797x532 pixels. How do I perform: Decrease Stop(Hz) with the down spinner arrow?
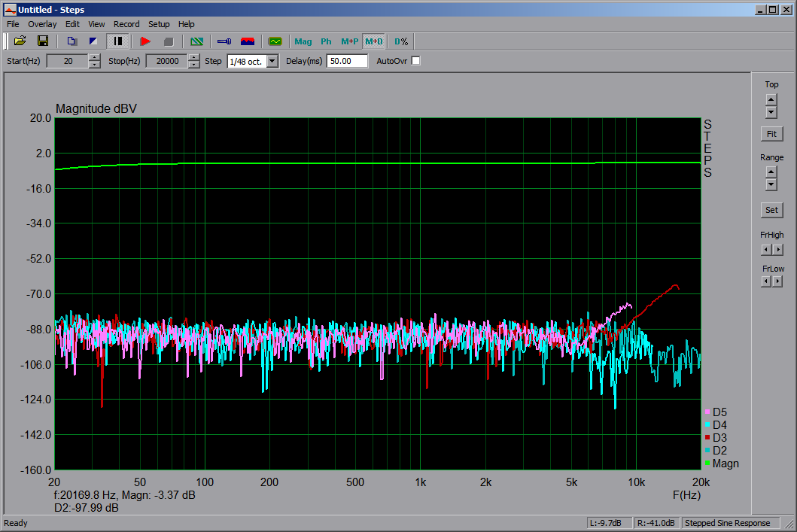(194, 65)
